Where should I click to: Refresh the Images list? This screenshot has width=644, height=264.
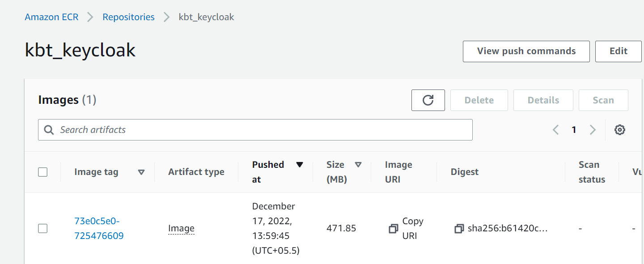point(428,100)
